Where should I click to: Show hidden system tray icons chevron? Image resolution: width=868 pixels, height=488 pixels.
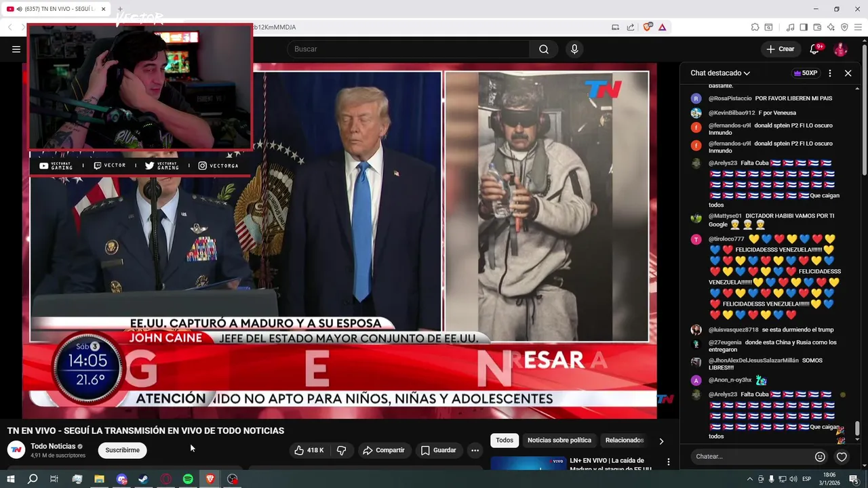coord(749,479)
